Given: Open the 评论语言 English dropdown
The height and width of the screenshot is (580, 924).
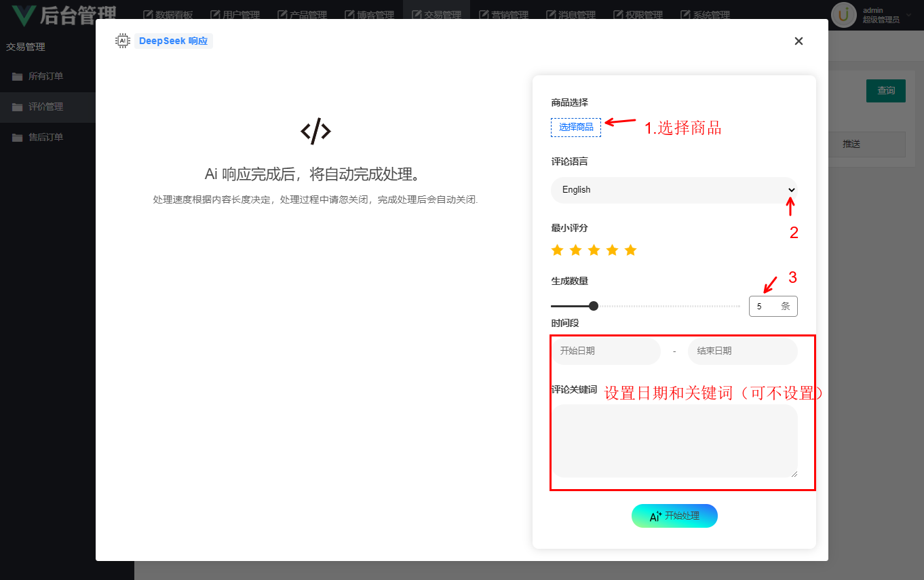Looking at the screenshot, I should 674,190.
